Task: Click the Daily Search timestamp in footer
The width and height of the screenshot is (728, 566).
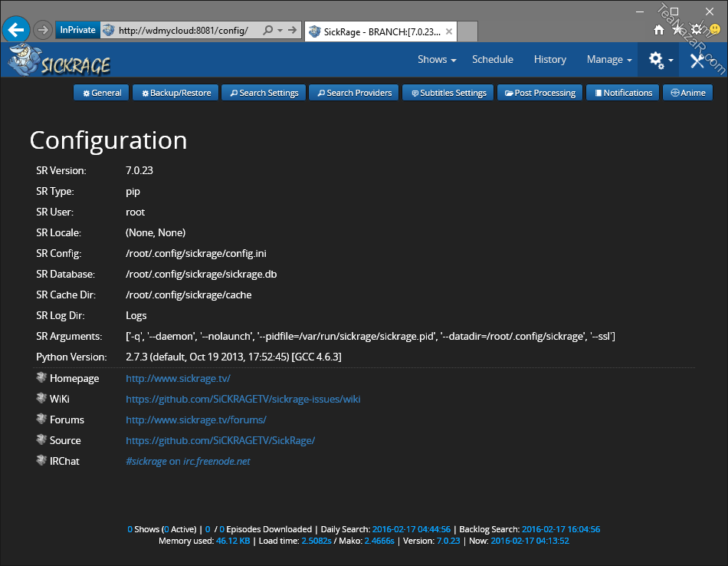Action: [x=411, y=529]
